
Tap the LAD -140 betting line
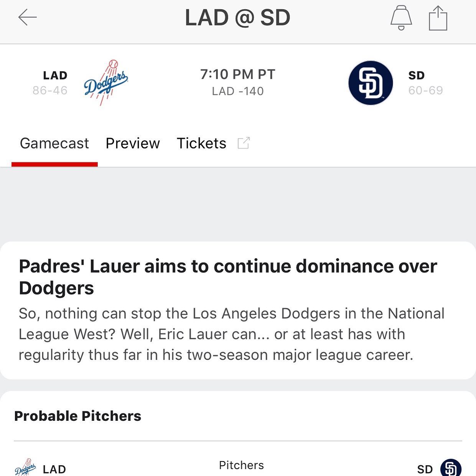click(x=238, y=91)
